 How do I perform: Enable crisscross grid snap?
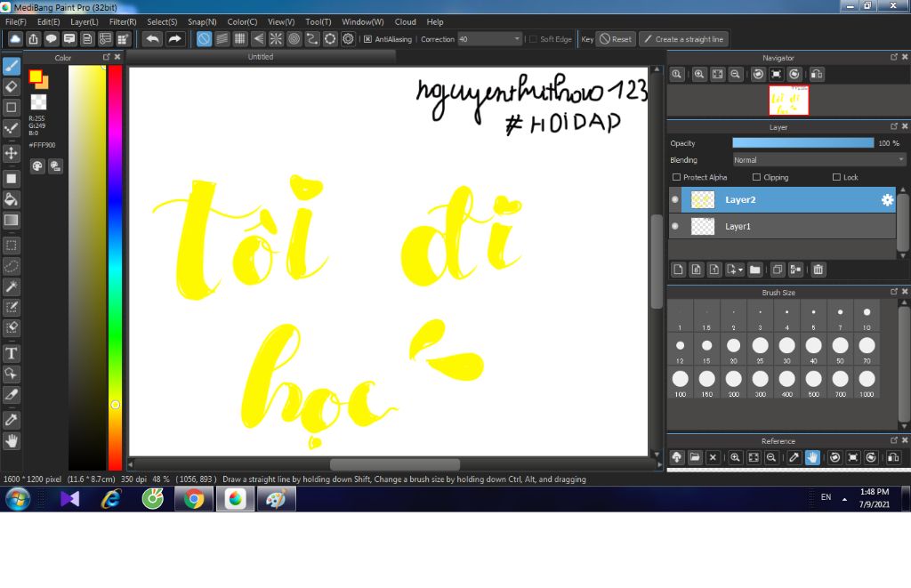[x=240, y=39]
